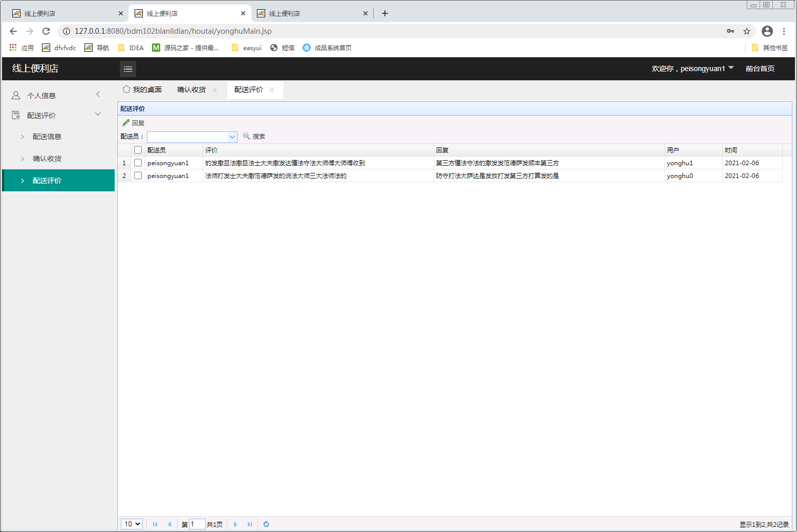Go to first page pagination icon
The image size is (797, 532).
[155, 524]
